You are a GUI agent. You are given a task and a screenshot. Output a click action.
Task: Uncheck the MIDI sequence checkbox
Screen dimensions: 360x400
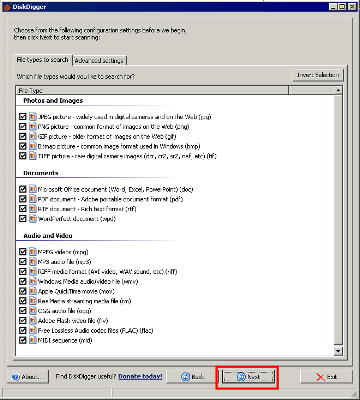coord(22,340)
